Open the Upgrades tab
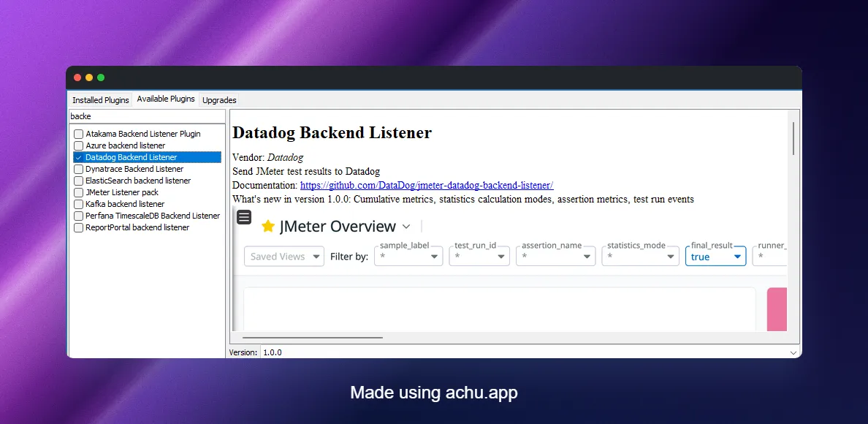Viewport: 868px width, 424px height. 219,100
